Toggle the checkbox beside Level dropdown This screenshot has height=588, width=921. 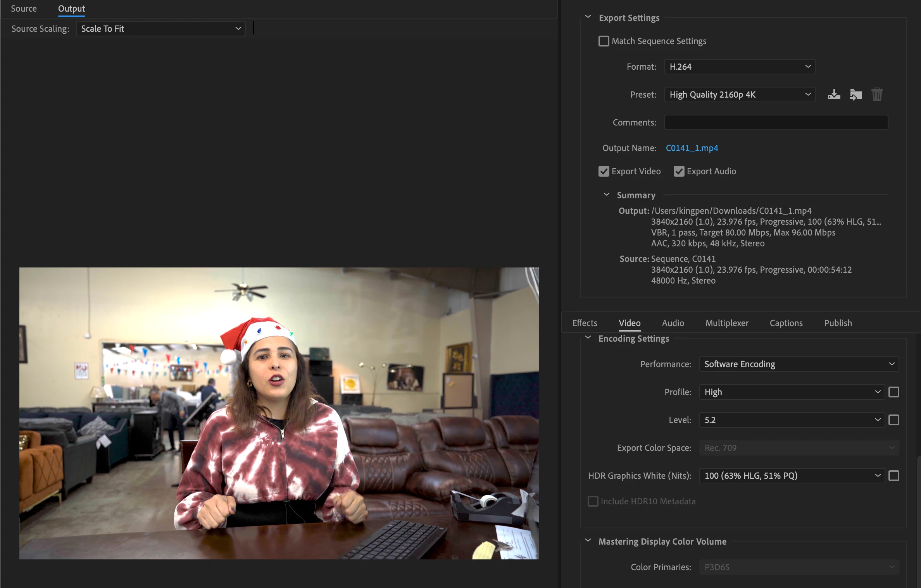click(x=893, y=420)
